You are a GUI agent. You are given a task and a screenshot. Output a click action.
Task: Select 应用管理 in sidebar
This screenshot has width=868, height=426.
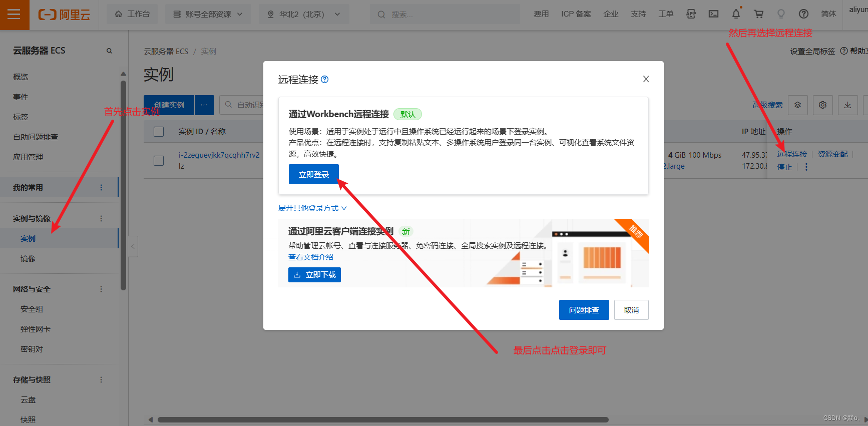[28, 157]
